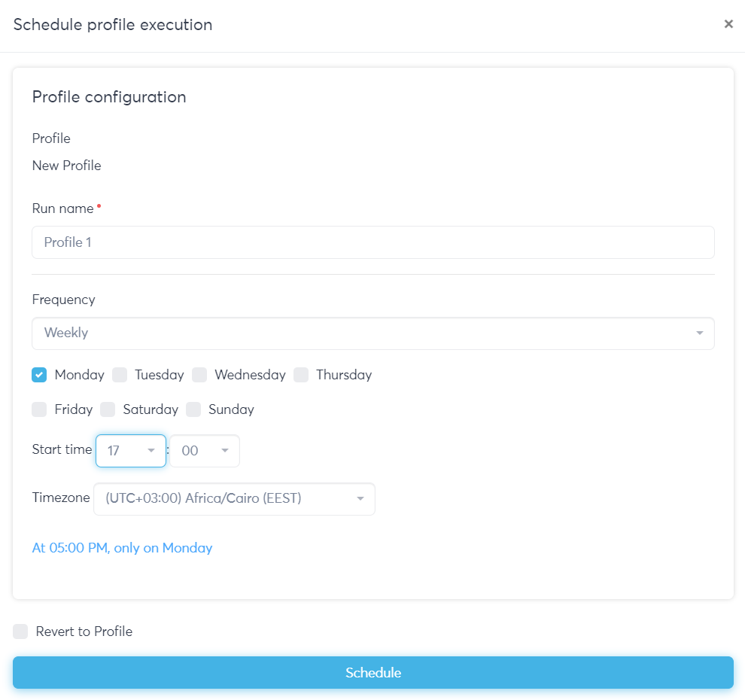The height and width of the screenshot is (700, 745).
Task: Uncheck the Monday checkbox
Action: point(40,375)
